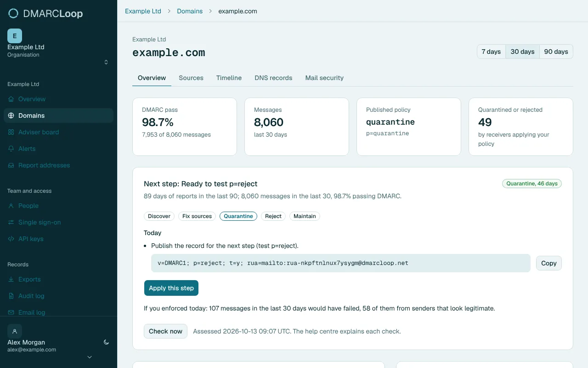Viewport: 588px width, 368px height.
Task: Click the DMARCLoop logo icon
Action: [14, 13]
